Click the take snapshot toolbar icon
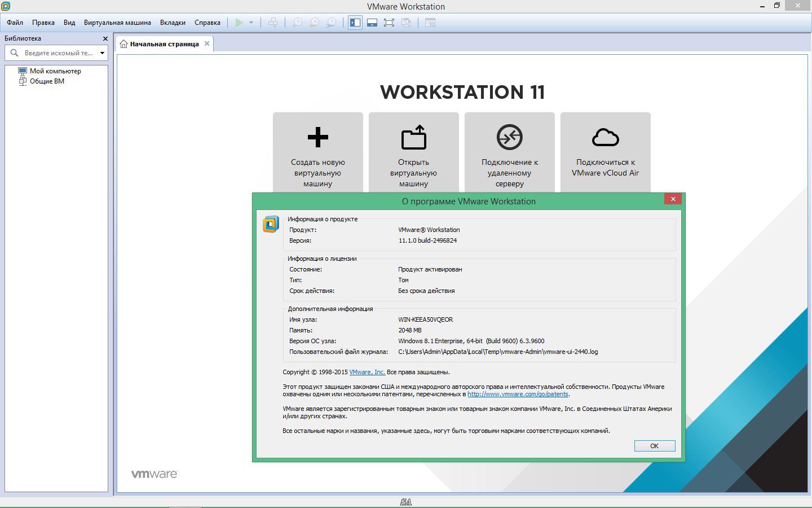The image size is (812, 508). click(297, 23)
